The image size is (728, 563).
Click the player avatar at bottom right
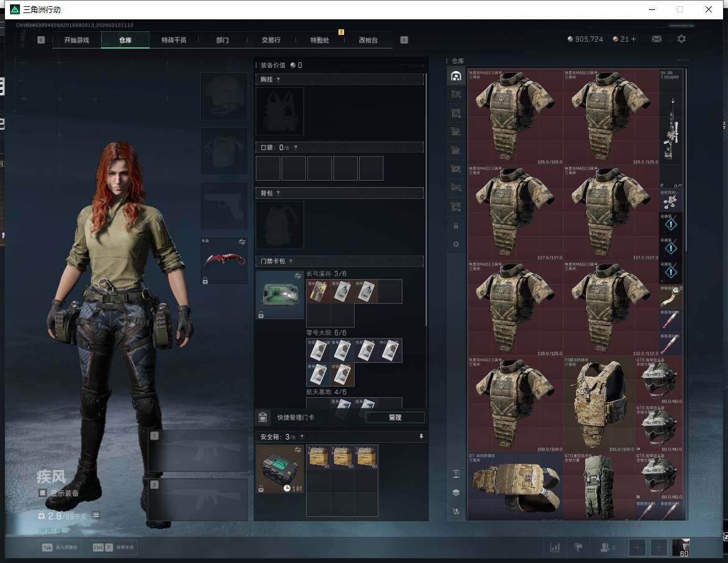click(x=681, y=547)
